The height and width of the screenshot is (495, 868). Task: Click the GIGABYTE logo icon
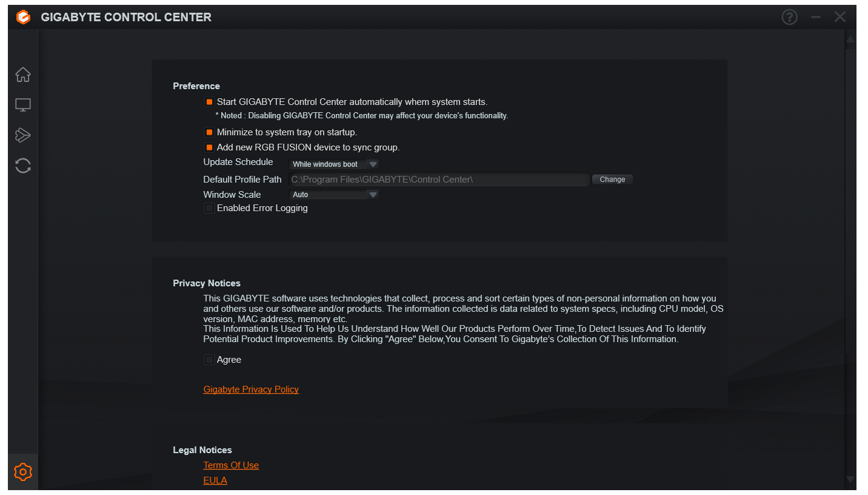click(23, 17)
